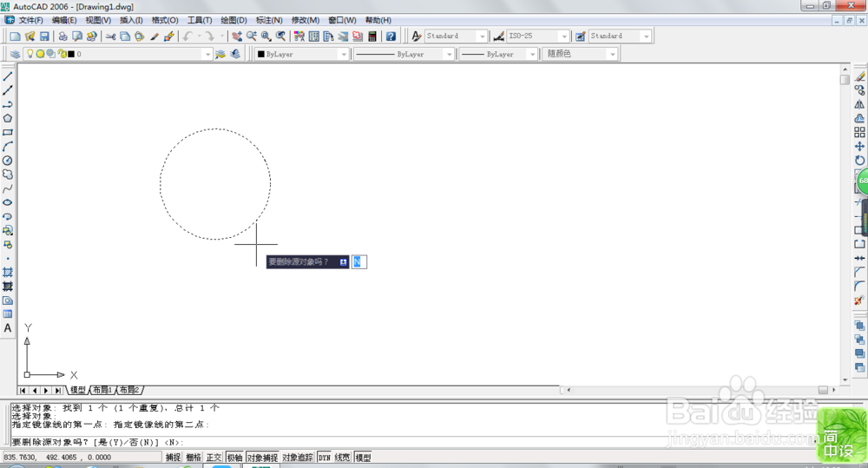Toggle 线宽 lineweight display in status bar
The width and height of the screenshot is (868, 468).
342,458
